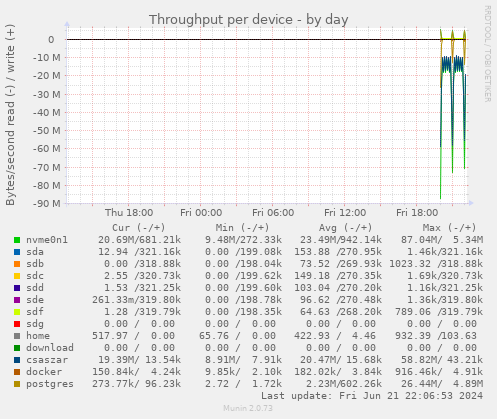
Task: Click the sdd dark blue legend swatch
Action: 17,288
